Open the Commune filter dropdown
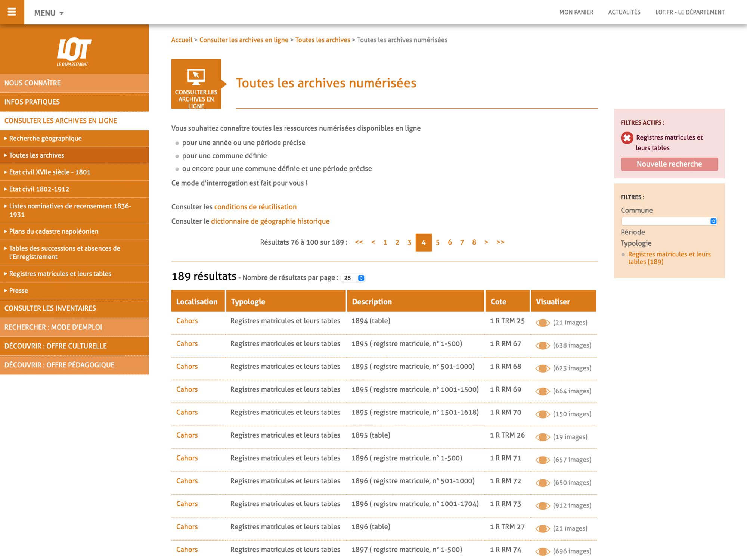This screenshot has height=560, width=747. pos(669,221)
